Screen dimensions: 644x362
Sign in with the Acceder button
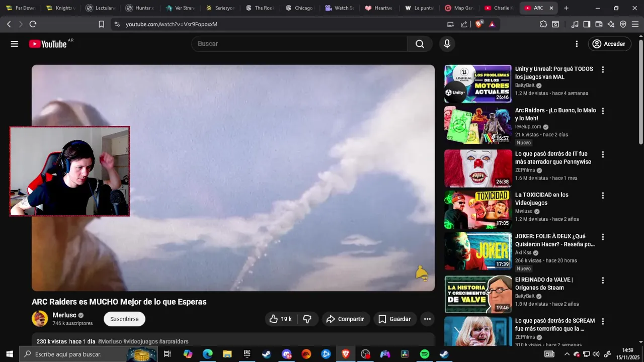point(609,44)
